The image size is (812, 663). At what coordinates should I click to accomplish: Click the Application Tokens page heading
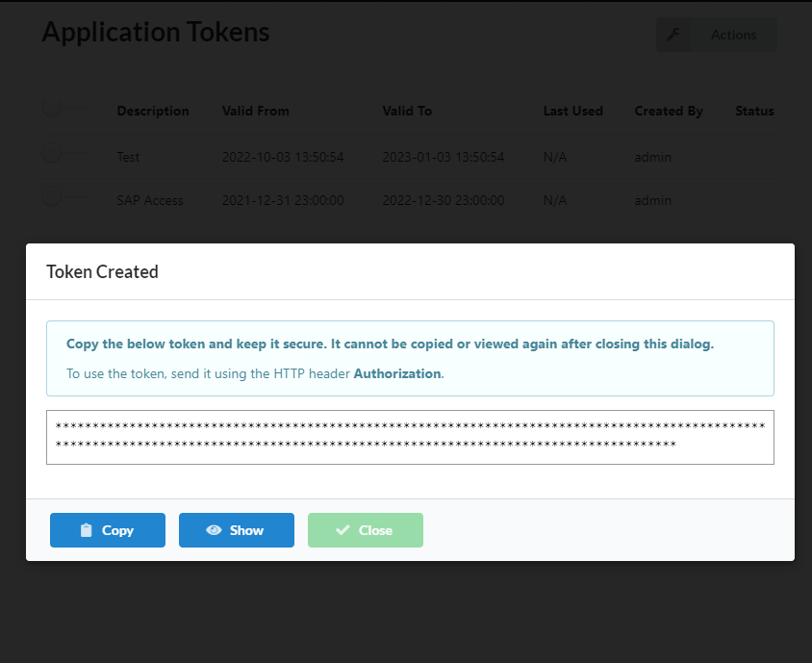(156, 32)
